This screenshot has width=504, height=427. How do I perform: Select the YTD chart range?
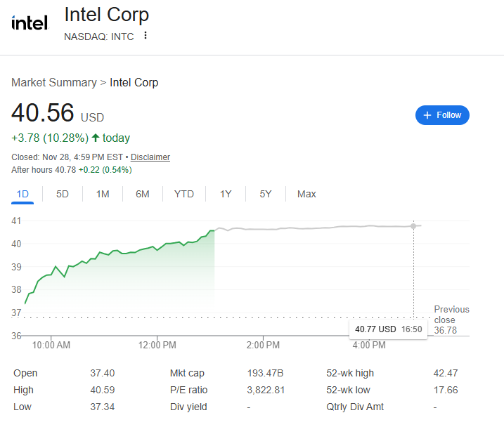pyautogui.click(x=184, y=195)
